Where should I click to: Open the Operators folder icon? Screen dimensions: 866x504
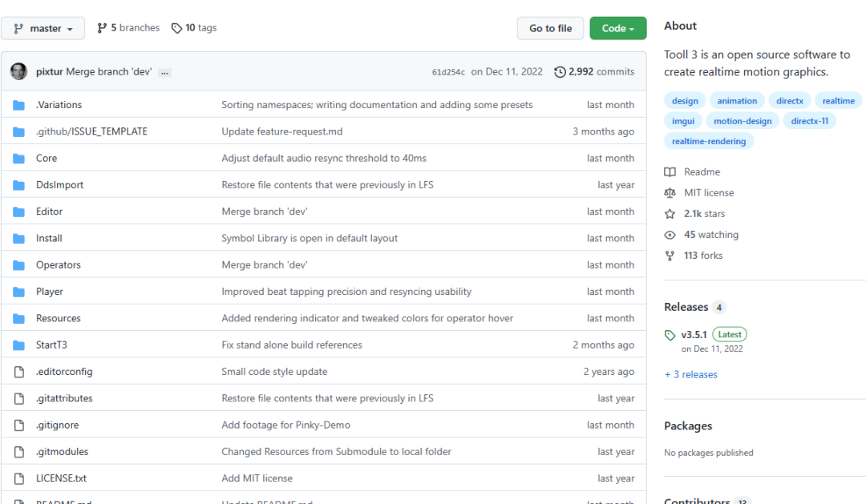19,264
